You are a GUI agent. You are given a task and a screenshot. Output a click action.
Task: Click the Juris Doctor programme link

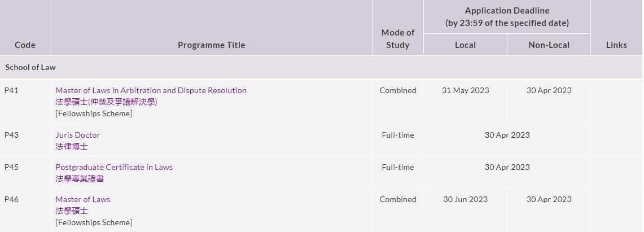pos(77,135)
